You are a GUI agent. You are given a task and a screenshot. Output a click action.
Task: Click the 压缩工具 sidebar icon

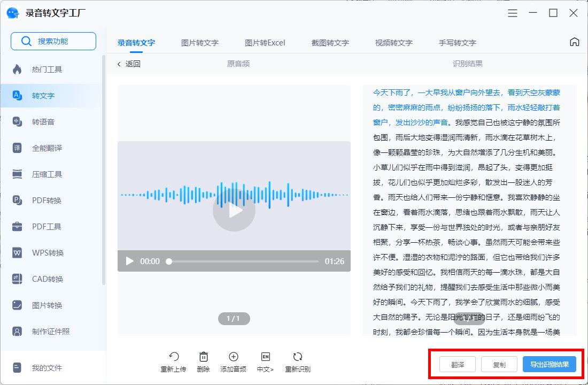[x=17, y=174]
